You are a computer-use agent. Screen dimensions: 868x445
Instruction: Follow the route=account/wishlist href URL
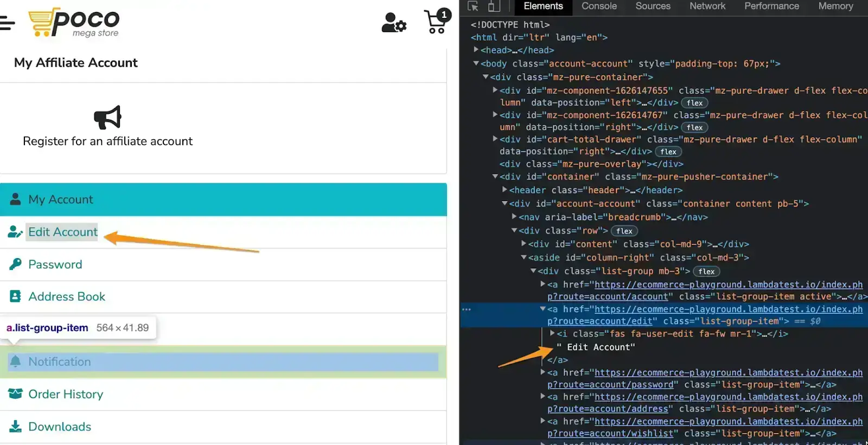[705, 427]
